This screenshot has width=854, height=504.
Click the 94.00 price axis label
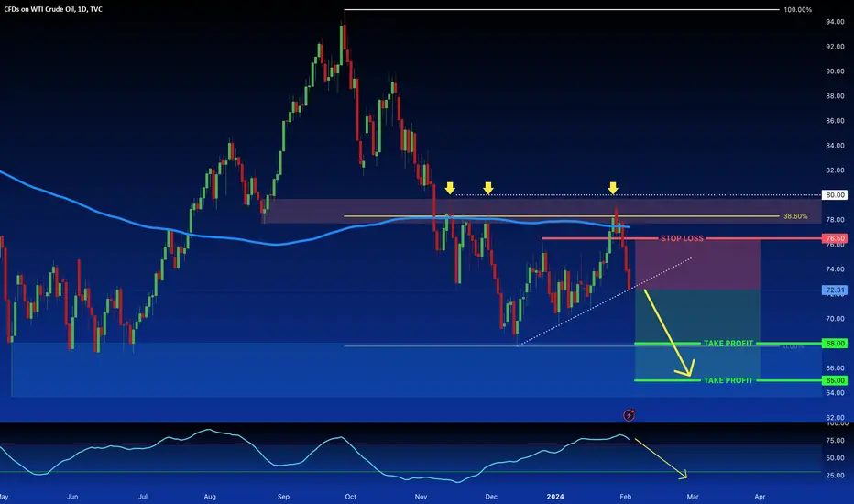point(835,22)
